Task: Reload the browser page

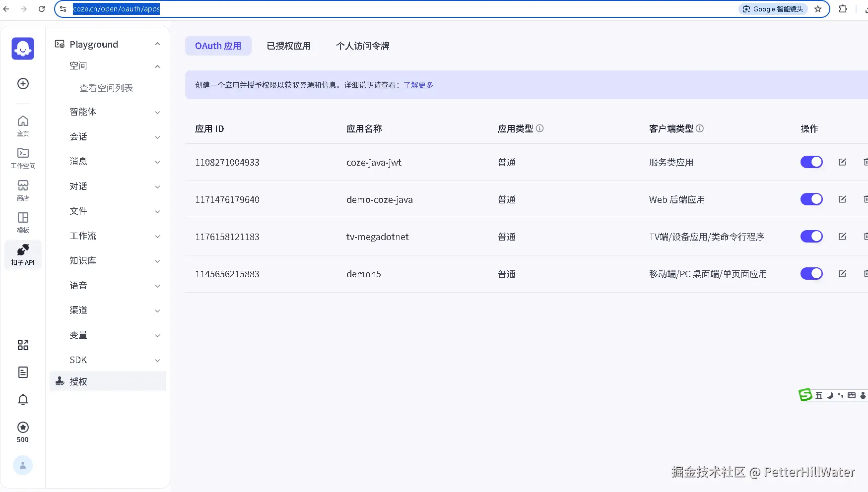Action: pos(42,9)
